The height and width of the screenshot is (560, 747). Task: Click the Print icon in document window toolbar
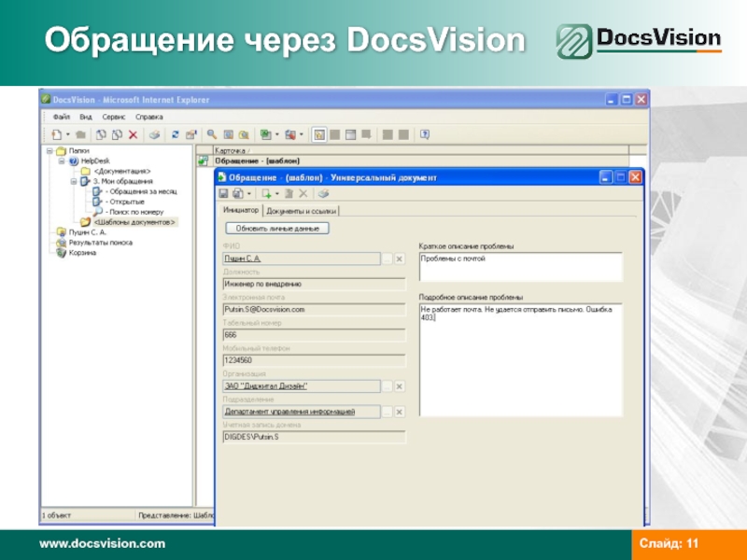[x=323, y=194]
